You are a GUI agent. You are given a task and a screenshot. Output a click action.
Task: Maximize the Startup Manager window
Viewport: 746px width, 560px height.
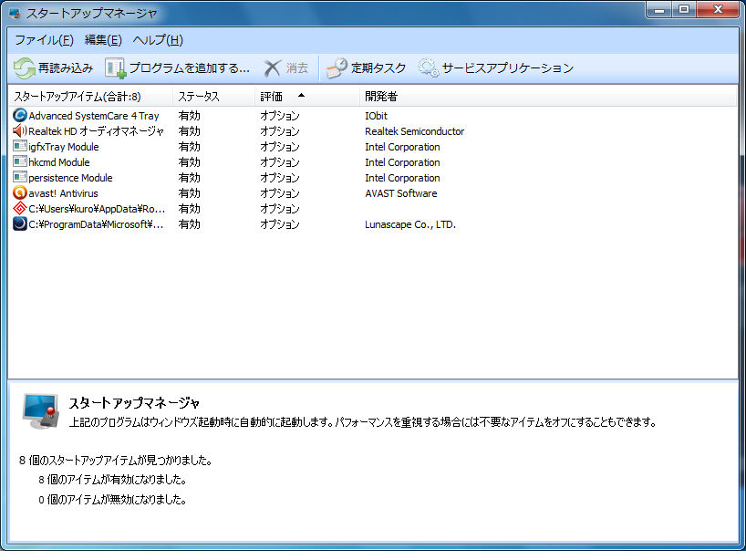pos(684,9)
